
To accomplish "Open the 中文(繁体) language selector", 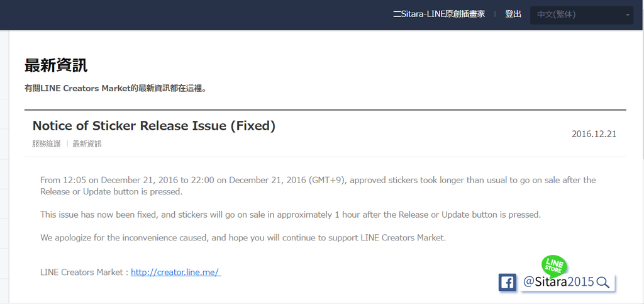I will point(582,14).
